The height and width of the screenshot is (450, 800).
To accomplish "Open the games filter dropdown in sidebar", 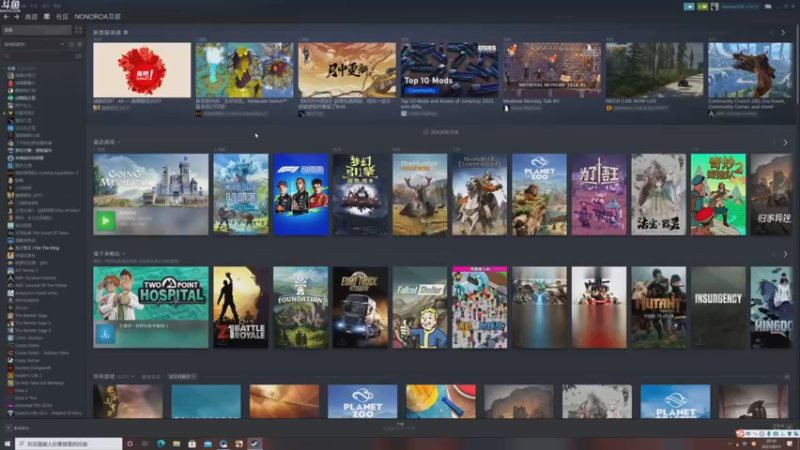I will click(34, 44).
